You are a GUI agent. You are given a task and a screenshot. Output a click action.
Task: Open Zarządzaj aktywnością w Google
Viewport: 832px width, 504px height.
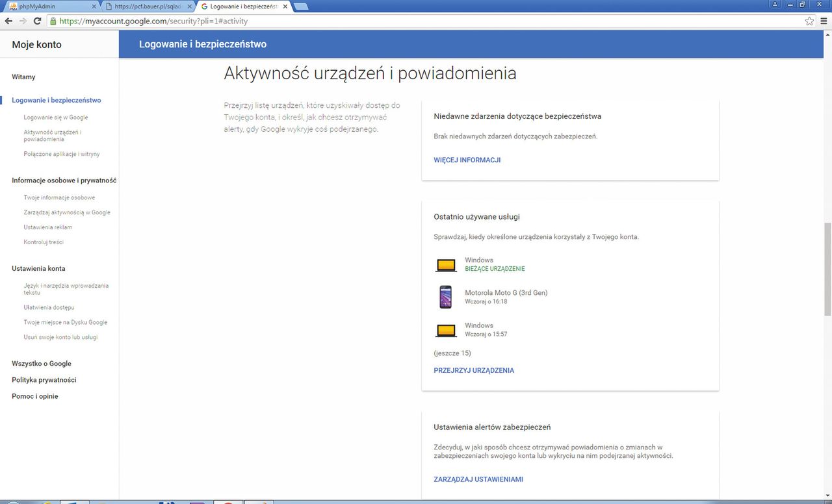pyautogui.click(x=67, y=212)
